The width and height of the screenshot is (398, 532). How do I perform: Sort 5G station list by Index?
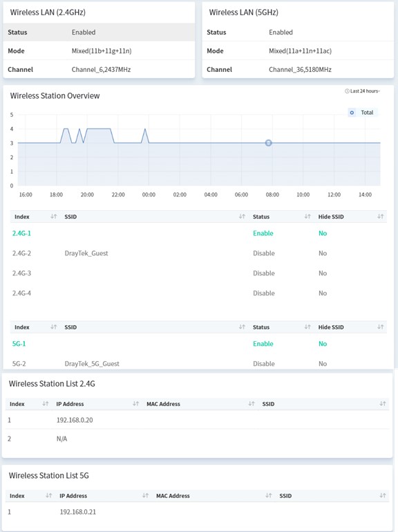49,496
